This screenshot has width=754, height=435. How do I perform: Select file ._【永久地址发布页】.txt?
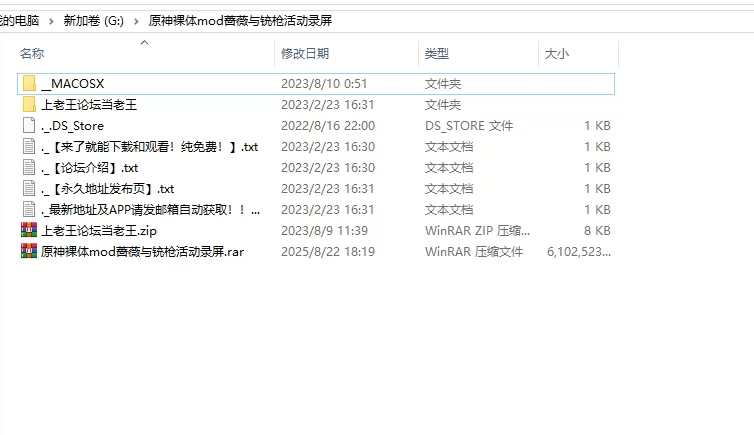tap(108, 188)
